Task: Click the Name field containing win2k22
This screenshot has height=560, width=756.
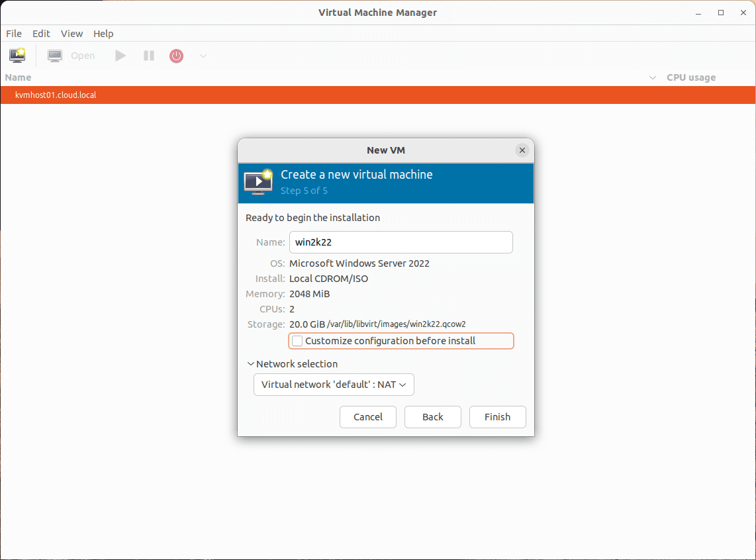Action: tap(401, 242)
